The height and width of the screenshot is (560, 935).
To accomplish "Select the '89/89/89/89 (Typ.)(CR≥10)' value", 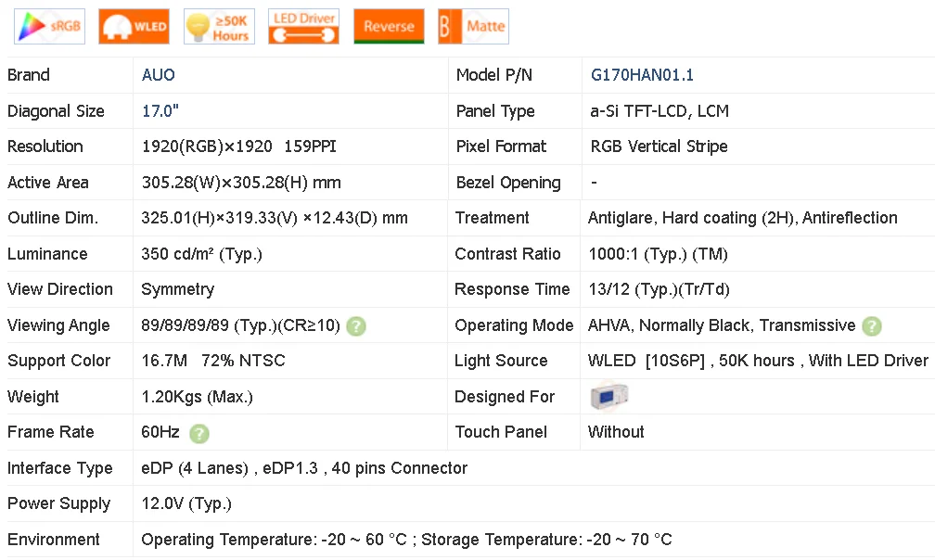I will point(240,325).
